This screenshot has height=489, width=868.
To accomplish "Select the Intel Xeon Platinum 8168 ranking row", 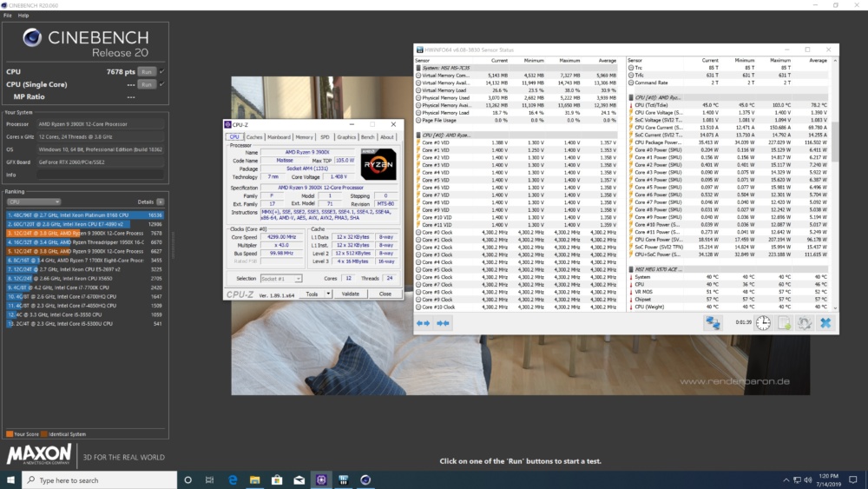I will pyautogui.click(x=85, y=215).
